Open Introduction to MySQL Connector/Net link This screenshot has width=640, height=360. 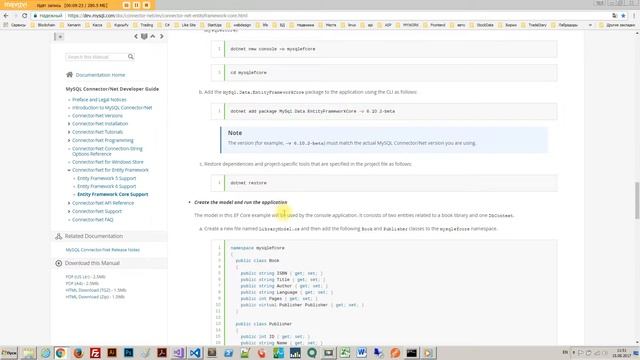112,108
